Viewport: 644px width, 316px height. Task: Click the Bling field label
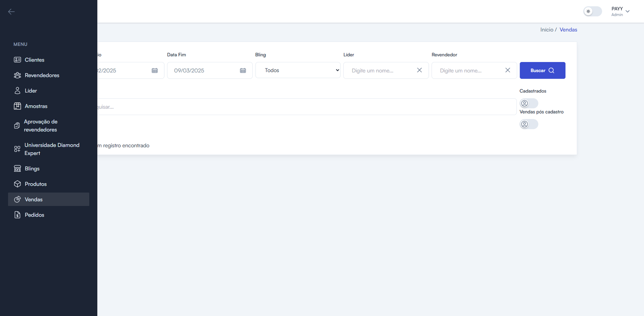[260, 55]
